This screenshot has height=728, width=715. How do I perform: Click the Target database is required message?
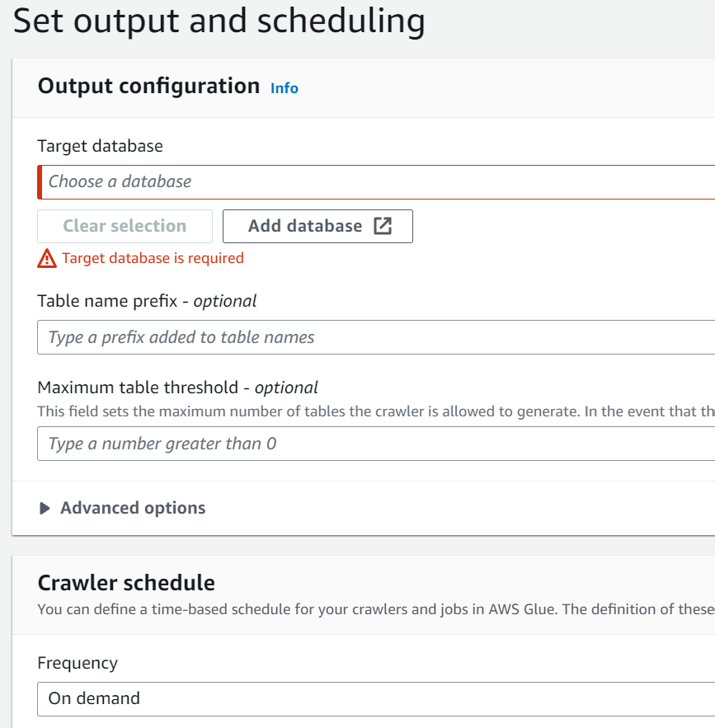pos(153,258)
